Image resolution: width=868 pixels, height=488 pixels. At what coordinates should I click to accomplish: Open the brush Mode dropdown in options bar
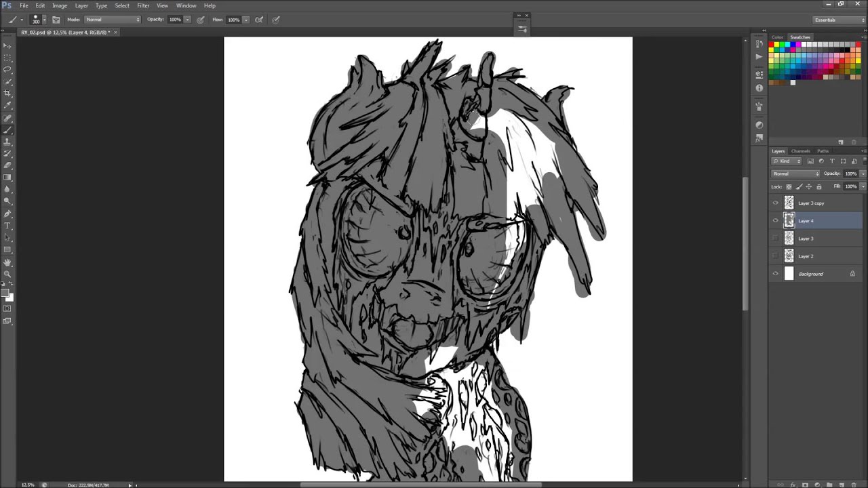point(113,20)
